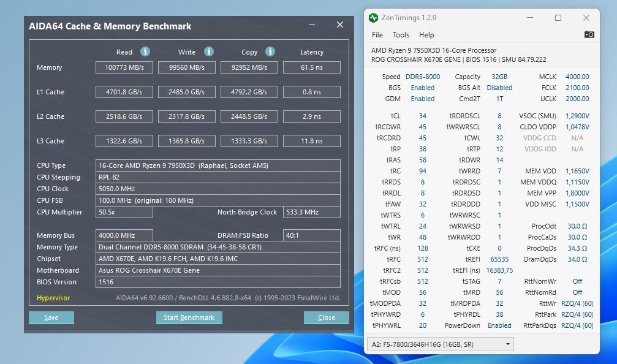The height and width of the screenshot is (364, 617).
Task: Click the MEM VDD value 1,1650V
Action: (577, 171)
